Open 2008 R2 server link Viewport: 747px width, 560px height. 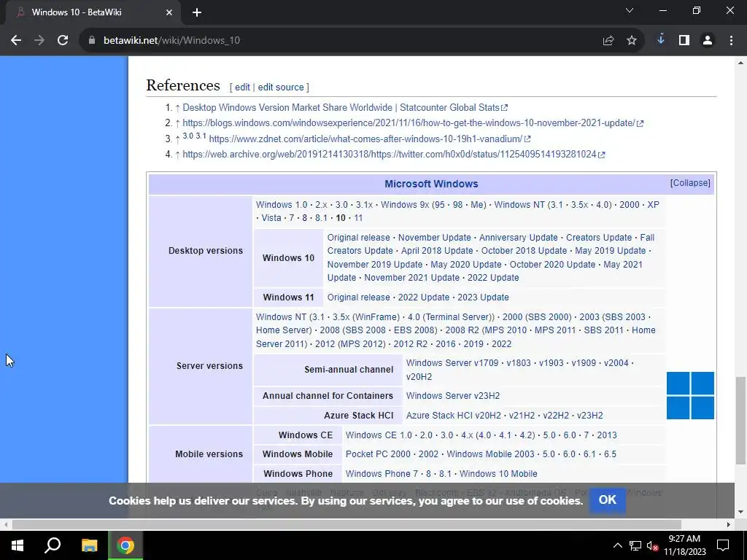(462, 330)
